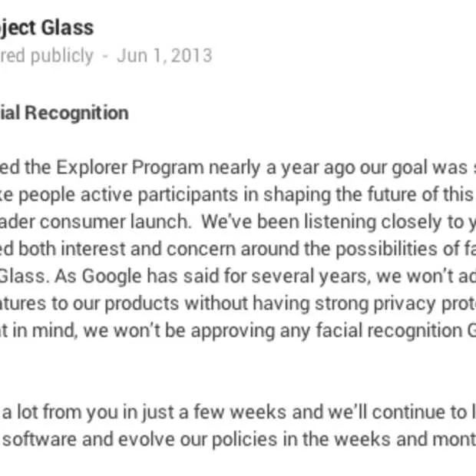The image size is (476, 476).
Task: Open the Project Glass author name
Action: [46, 28]
